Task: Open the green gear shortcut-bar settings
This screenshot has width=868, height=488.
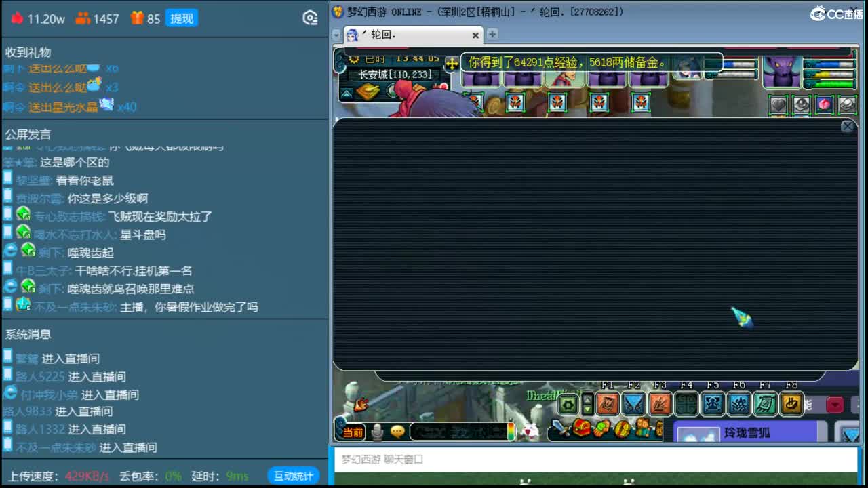Action: click(568, 405)
